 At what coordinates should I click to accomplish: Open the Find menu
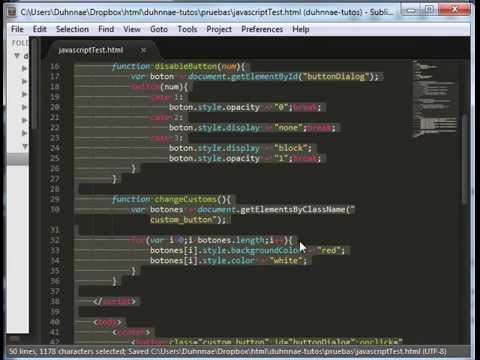(x=106, y=29)
